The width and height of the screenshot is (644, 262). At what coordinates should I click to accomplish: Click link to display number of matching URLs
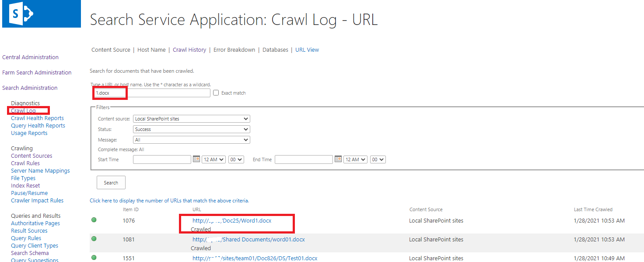pos(169,201)
